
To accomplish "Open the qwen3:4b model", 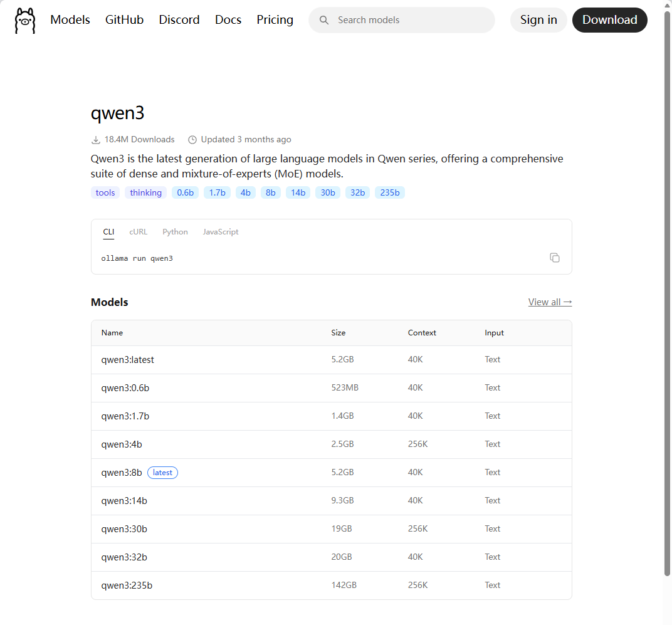I will 121,444.
